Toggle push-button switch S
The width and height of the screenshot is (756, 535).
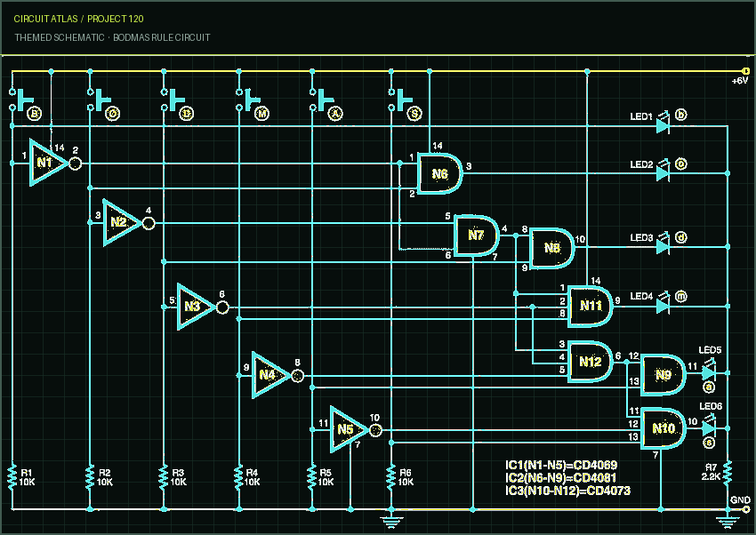pos(399,100)
